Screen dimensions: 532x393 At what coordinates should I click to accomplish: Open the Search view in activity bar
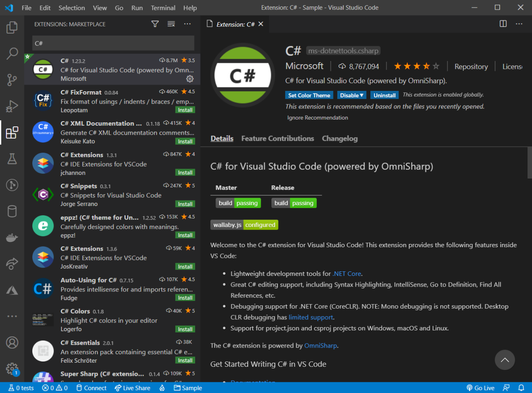(12, 53)
